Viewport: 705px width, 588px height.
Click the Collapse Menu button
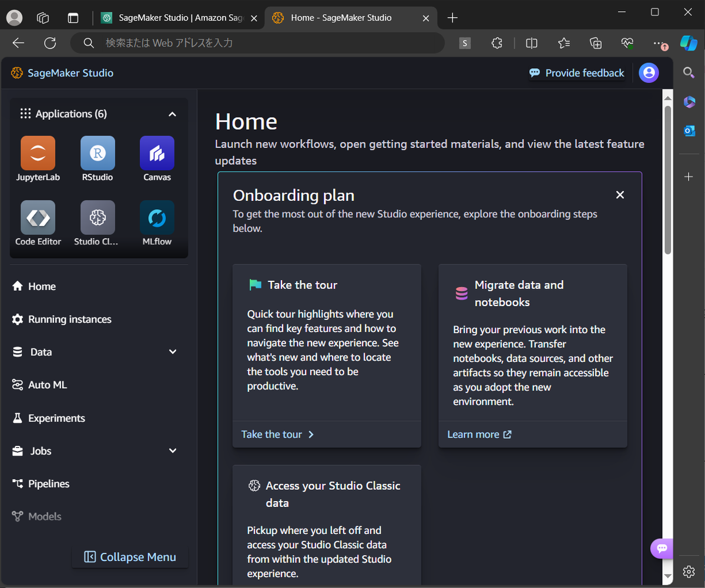130,557
